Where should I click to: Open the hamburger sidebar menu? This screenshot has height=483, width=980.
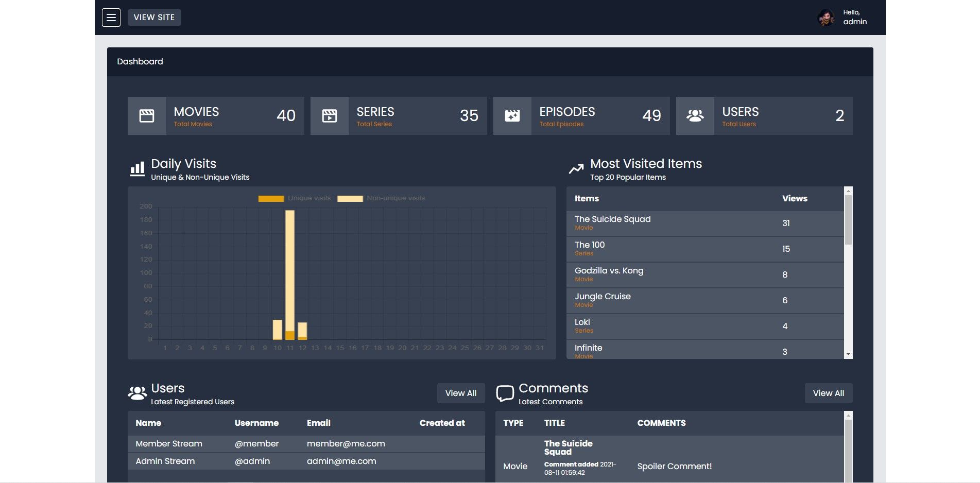click(x=111, y=18)
